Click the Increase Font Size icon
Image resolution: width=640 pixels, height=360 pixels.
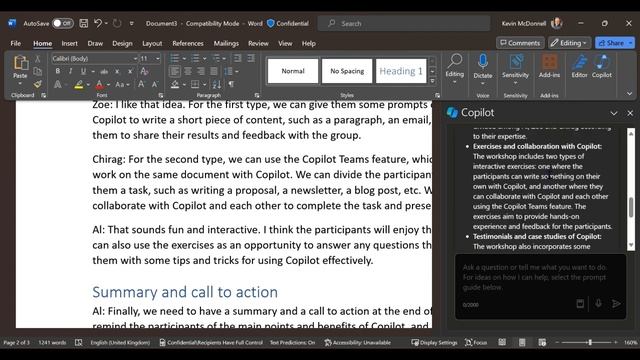coord(141,84)
